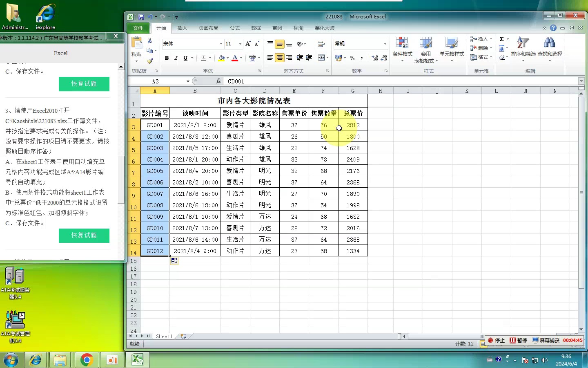
Task: Toggle underline formatting
Action: 185,58
